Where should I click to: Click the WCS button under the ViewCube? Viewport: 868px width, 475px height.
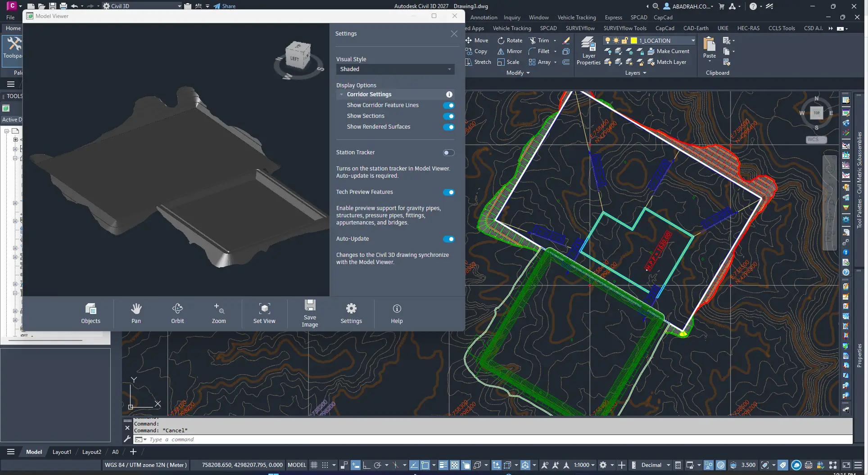[x=816, y=139]
